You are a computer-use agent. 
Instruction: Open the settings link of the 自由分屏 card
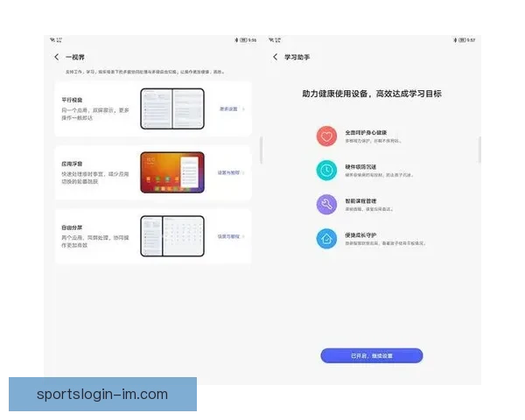point(231,236)
